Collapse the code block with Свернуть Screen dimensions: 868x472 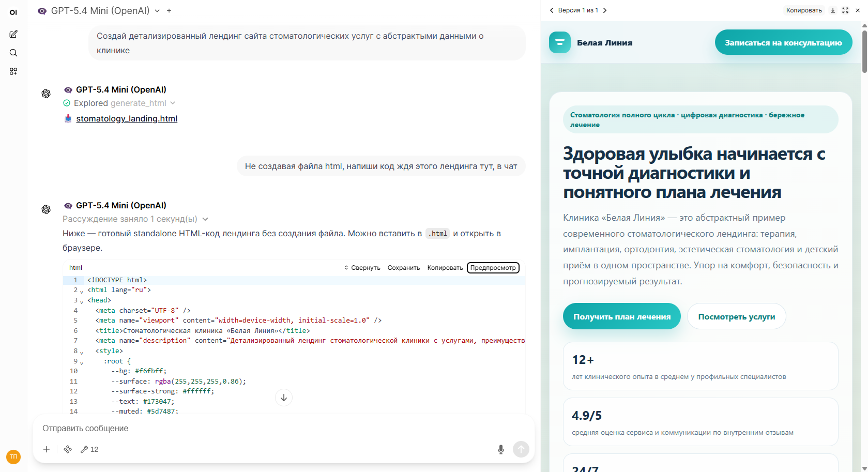click(362, 268)
